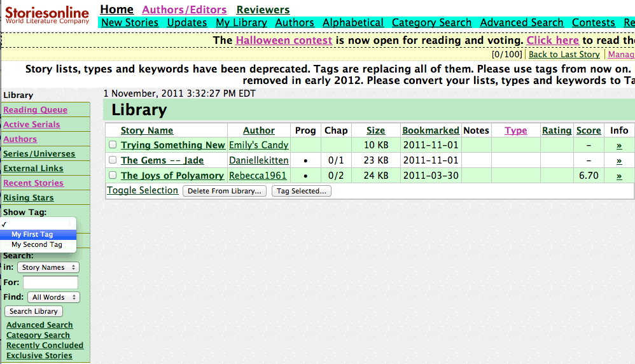The width and height of the screenshot is (635, 364).
Task: Open info arrow for The Gems -- Jade
Action: coord(619,161)
